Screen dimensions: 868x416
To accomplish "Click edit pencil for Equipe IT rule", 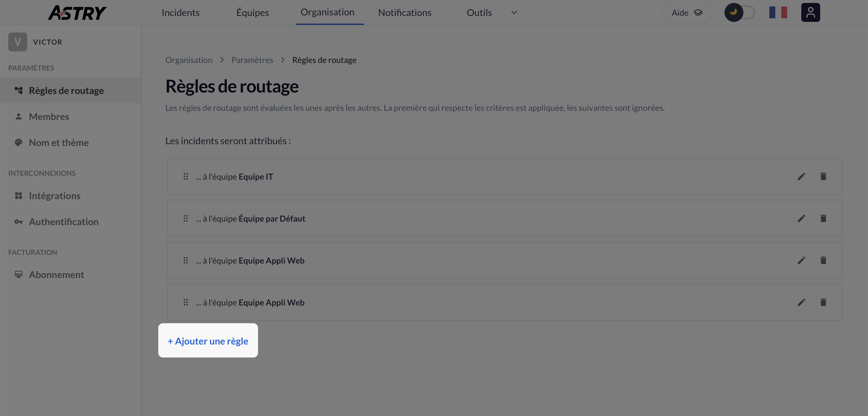I will pos(801,177).
